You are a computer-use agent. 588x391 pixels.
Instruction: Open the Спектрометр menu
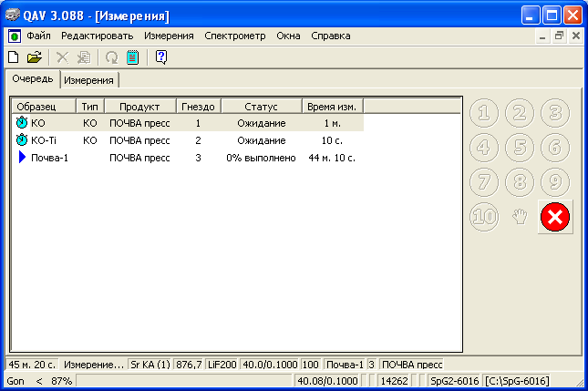(x=235, y=36)
